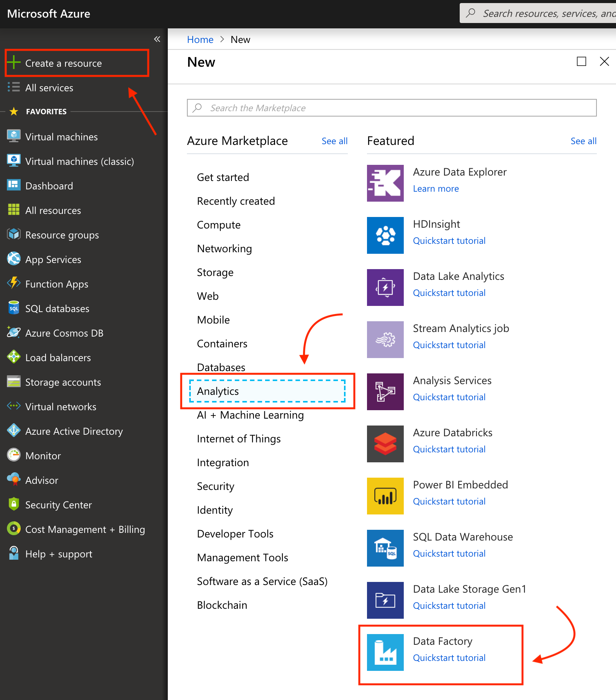Open Azure Databricks Quickstart tutorial link
Image resolution: width=616 pixels, height=700 pixels.
(x=449, y=449)
